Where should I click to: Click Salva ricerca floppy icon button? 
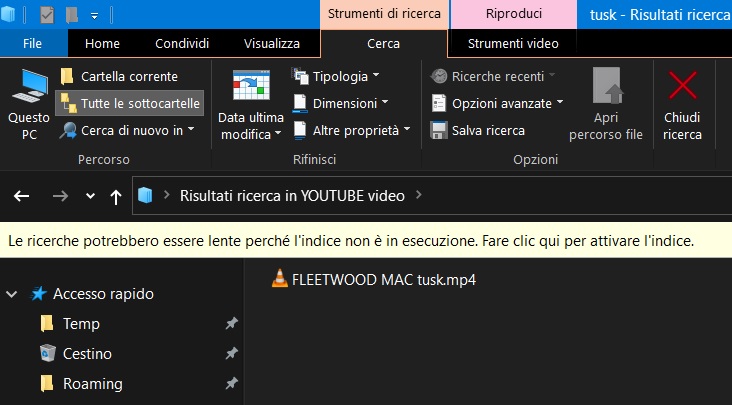[478, 131]
